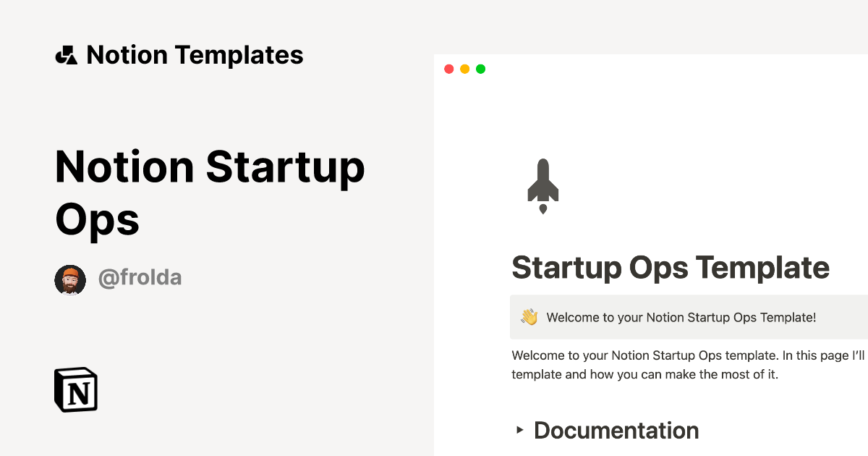
Task: Click the word "Ops" in the large title
Action: tap(97, 219)
